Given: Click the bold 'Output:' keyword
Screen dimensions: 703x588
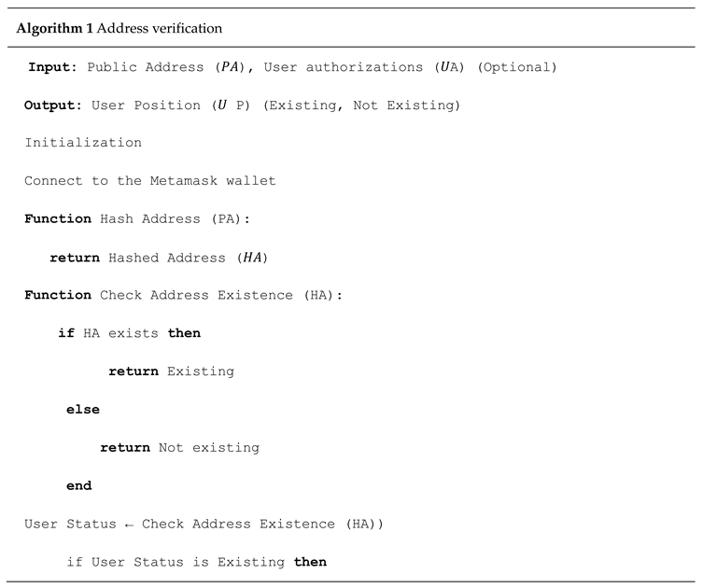Looking at the screenshot, I should (53, 105).
